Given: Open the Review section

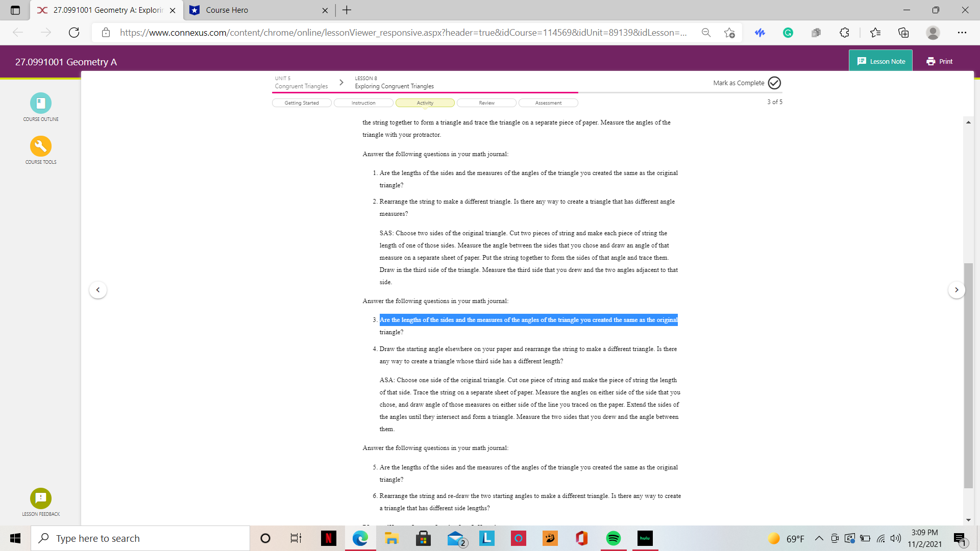Looking at the screenshot, I should [x=486, y=103].
